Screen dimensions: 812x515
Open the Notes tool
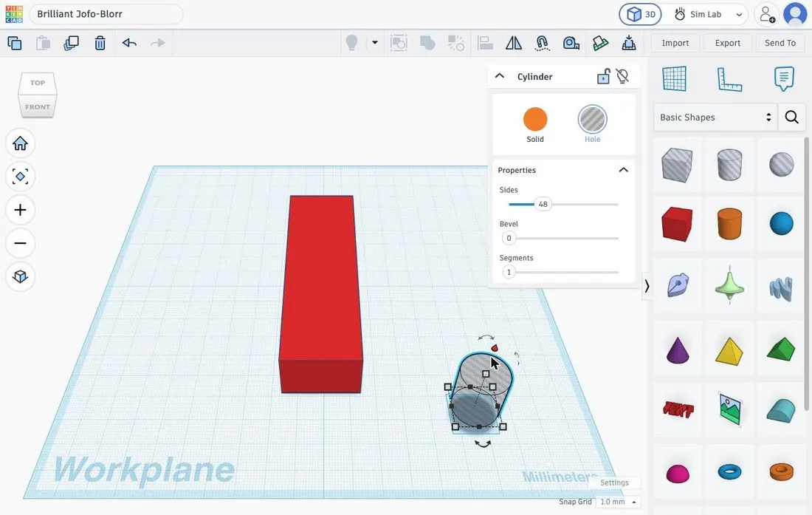784,79
